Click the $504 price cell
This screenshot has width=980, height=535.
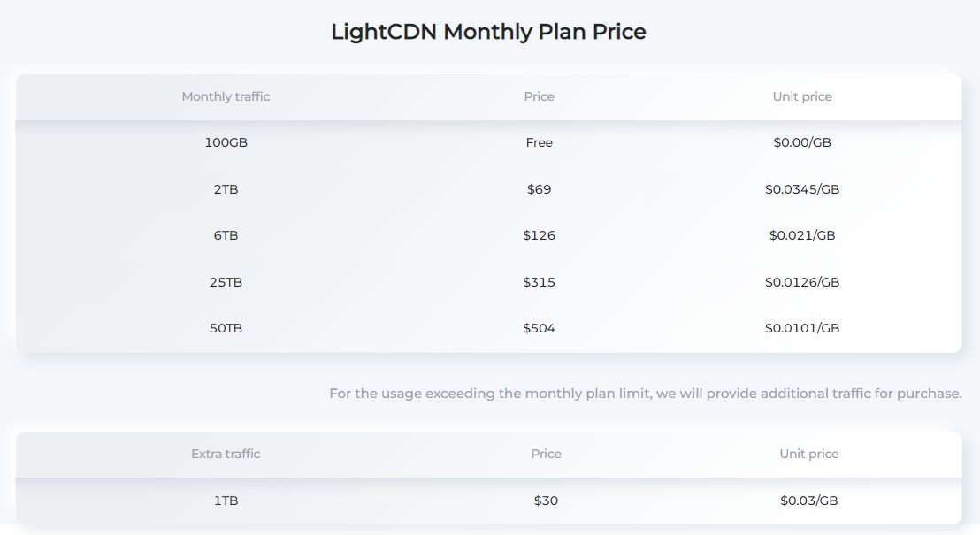point(539,328)
